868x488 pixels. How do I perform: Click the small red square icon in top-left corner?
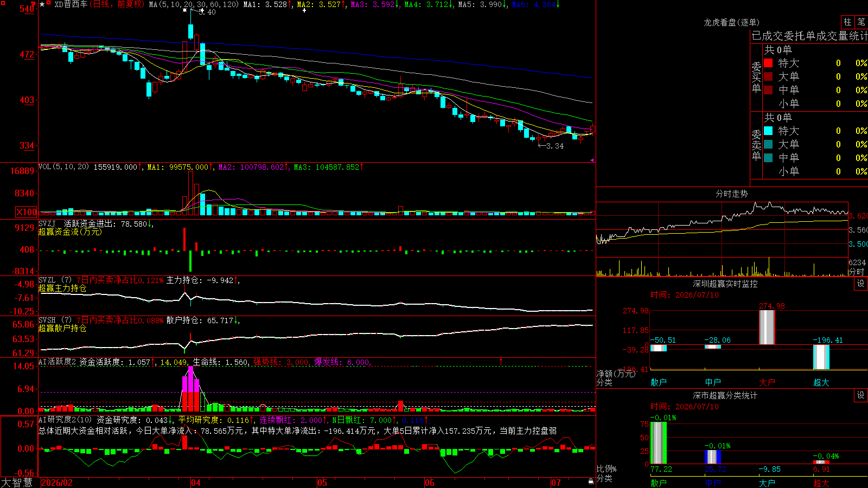coord(3,3)
